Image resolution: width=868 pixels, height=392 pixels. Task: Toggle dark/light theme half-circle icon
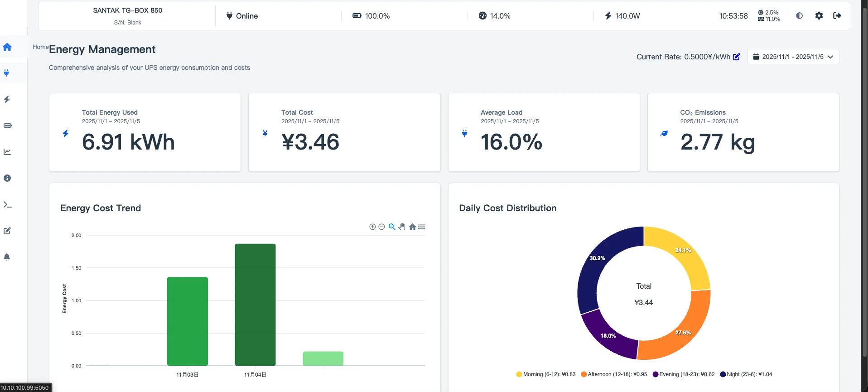coord(799,16)
